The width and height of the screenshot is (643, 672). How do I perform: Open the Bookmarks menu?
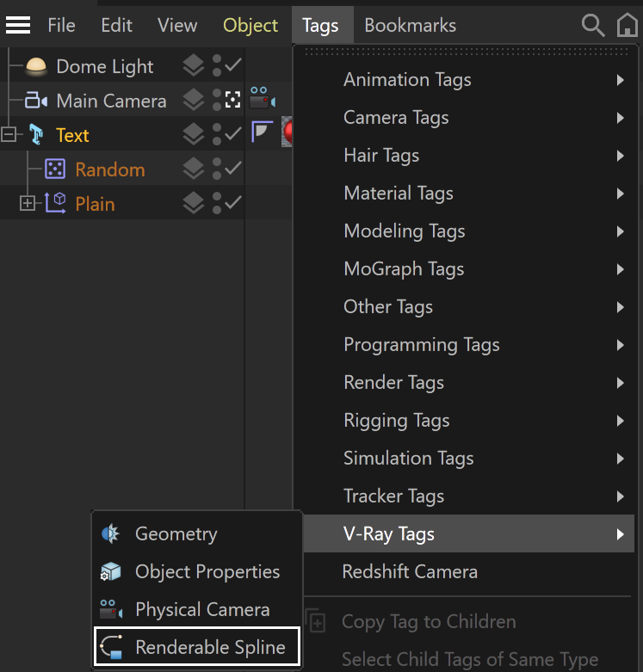(x=410, y=25)
